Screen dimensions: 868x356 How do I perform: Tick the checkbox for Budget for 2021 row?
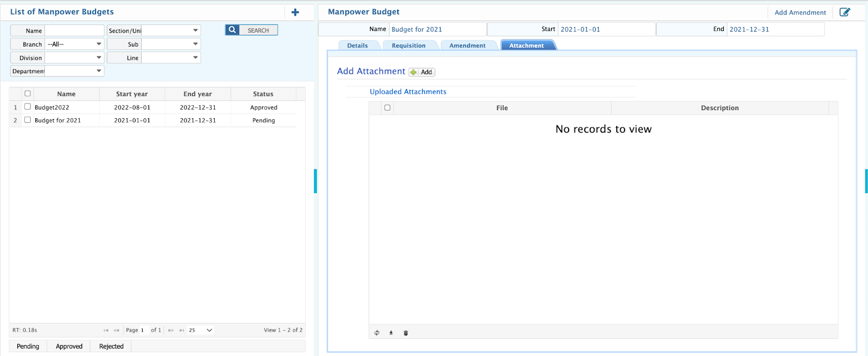tap(28, 120)
